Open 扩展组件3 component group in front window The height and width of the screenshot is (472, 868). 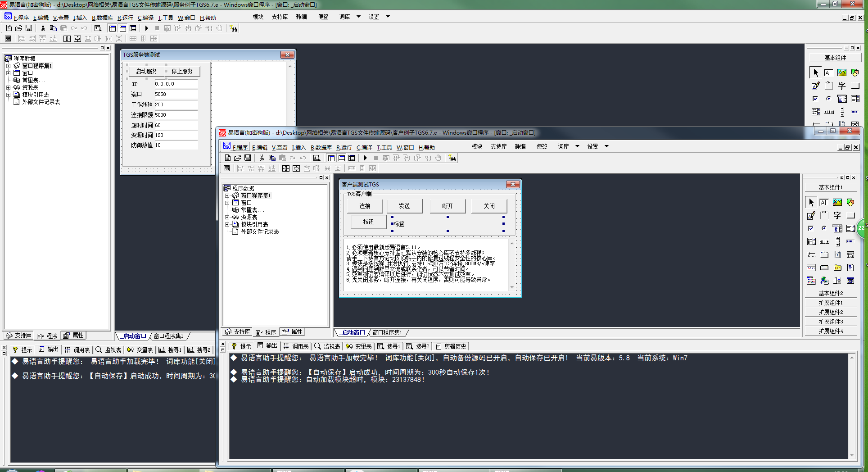coord(831,322)
